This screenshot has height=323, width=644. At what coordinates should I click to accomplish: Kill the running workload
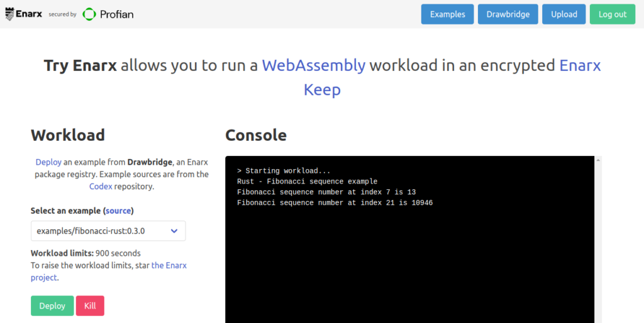[x=90, y=305]
